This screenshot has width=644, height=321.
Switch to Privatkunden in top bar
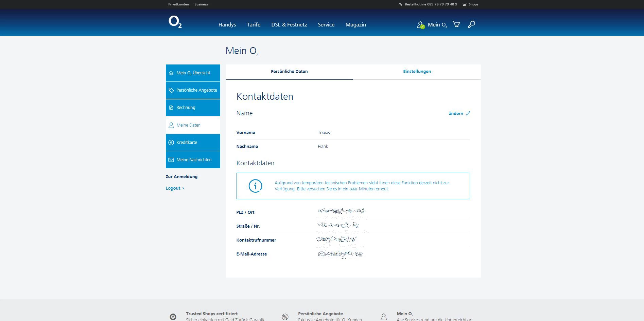178,4
